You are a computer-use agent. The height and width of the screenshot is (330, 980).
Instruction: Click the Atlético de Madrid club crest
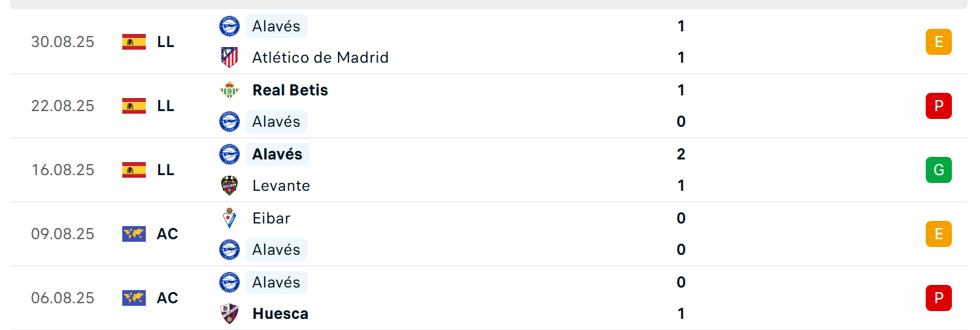click(229, 58)
